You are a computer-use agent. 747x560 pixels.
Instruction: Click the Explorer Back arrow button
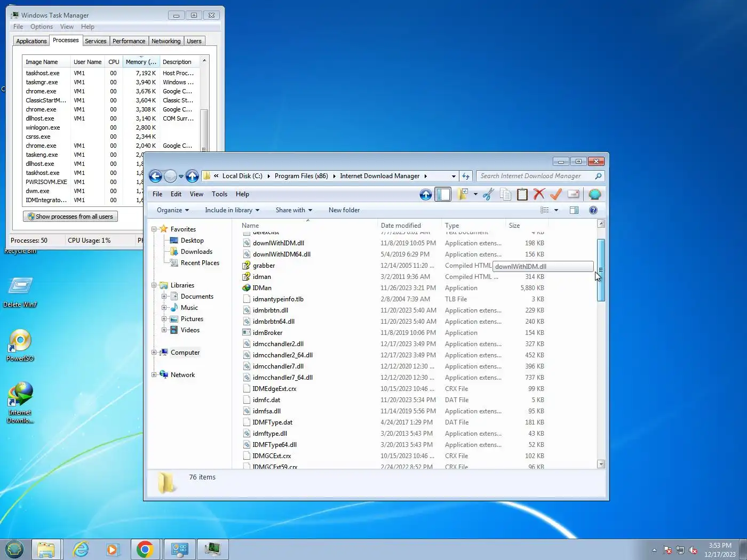tap(155, 176)
